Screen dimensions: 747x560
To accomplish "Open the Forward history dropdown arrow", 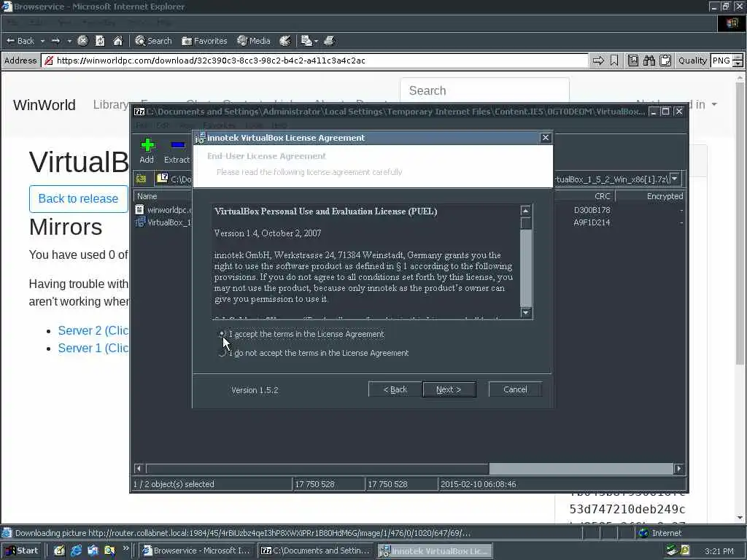I will coord(69,41).
